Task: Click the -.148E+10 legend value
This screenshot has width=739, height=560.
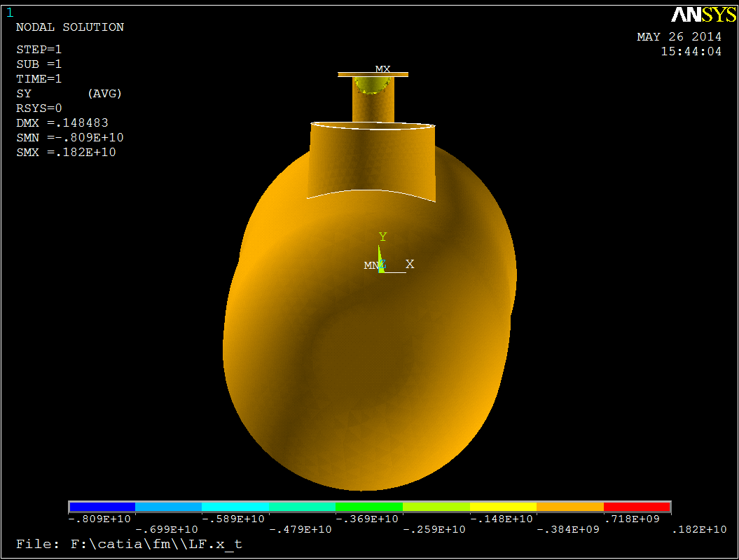Action: tap(502, 519)
